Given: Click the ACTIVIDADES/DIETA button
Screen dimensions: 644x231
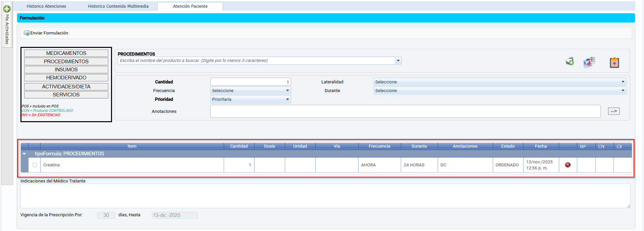Looking at the screenshot, I should [66, 87].
